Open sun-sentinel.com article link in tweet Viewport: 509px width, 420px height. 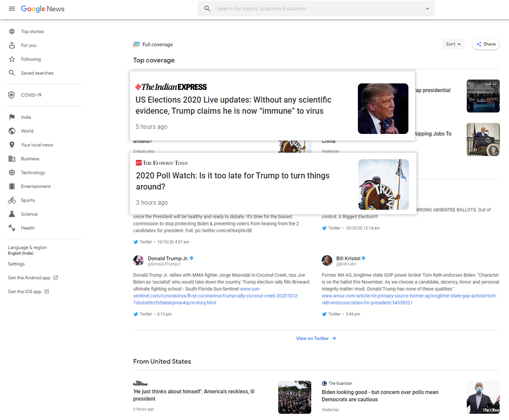coord(216,296)
